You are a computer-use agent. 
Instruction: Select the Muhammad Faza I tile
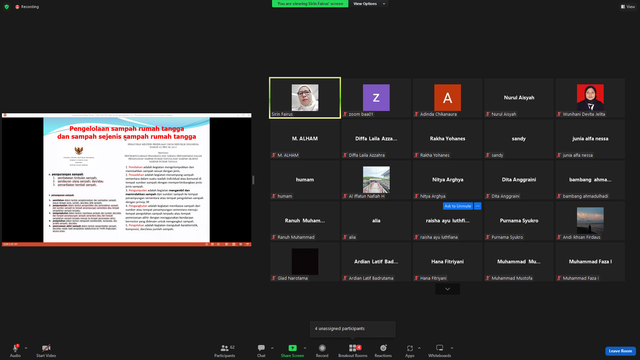click(x=590, y=262)
